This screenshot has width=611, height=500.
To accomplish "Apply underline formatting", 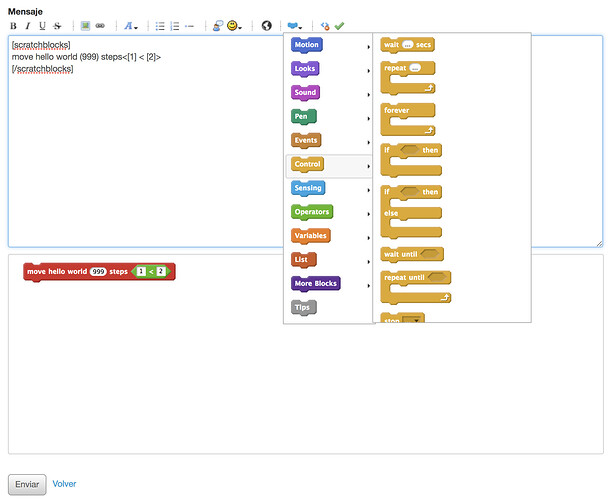I will click(x=42, y=26).
